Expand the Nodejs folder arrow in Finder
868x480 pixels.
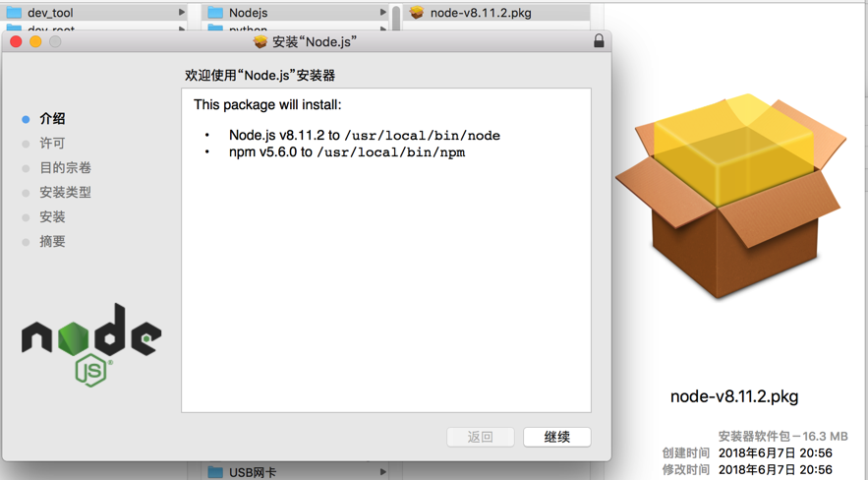click(x=383, y=12)
